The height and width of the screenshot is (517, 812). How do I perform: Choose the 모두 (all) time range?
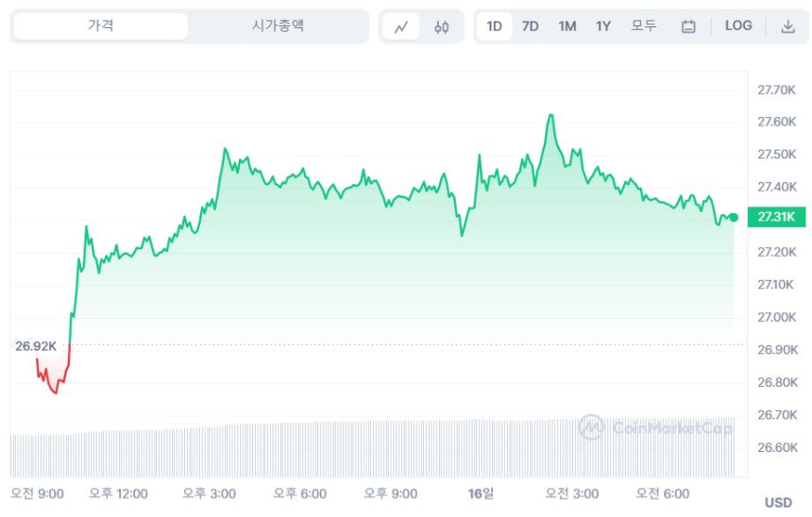click(x=643, y=26)
